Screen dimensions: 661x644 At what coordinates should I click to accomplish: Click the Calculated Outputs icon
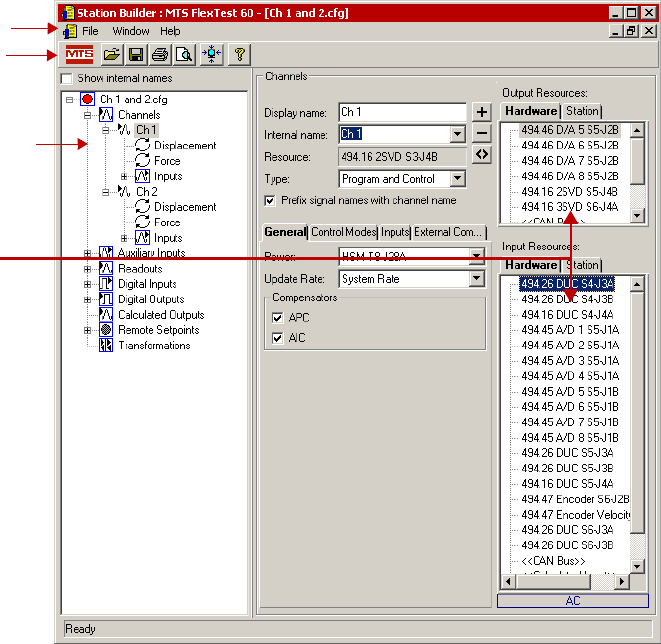click(x=106, y=314)
